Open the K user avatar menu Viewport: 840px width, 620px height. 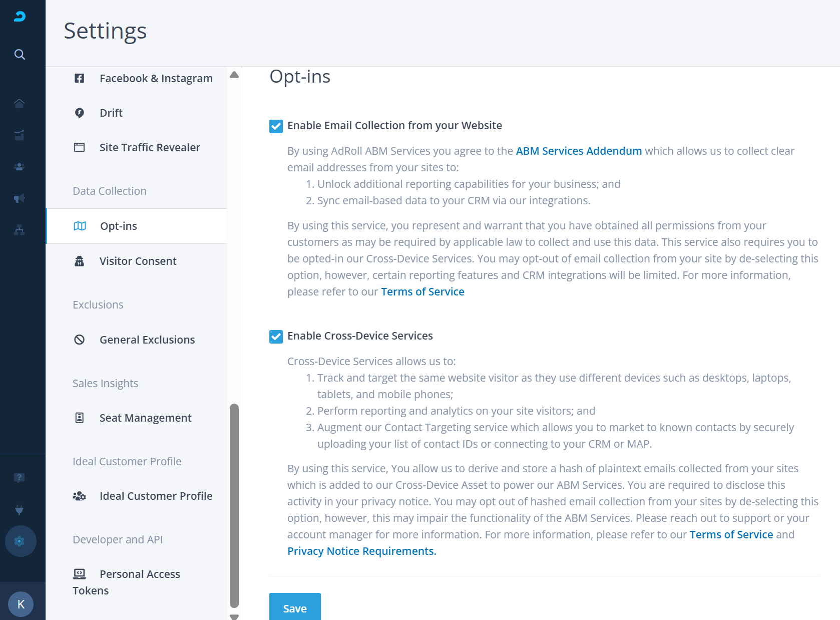[x=21, y=604]
